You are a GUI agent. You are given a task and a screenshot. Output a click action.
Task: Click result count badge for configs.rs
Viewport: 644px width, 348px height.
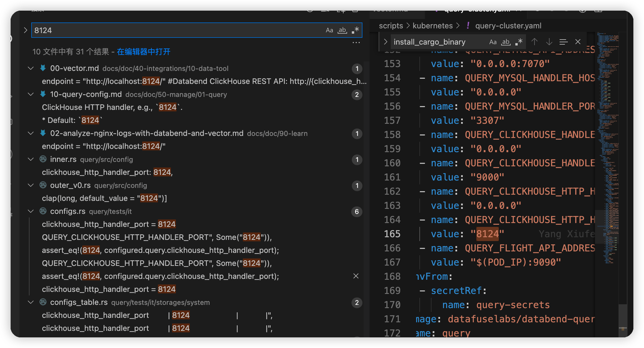(357, 212)
